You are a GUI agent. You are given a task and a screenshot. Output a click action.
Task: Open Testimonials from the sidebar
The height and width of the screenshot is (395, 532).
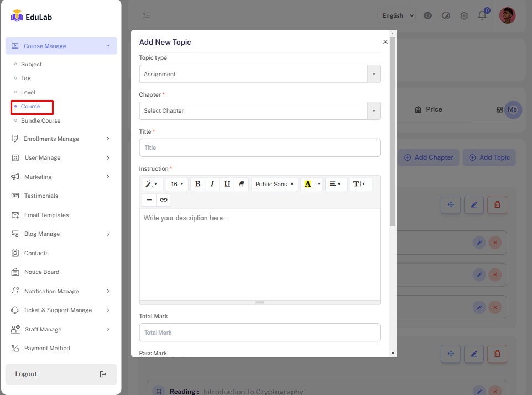pyautogui.click(x=41, y=196)
